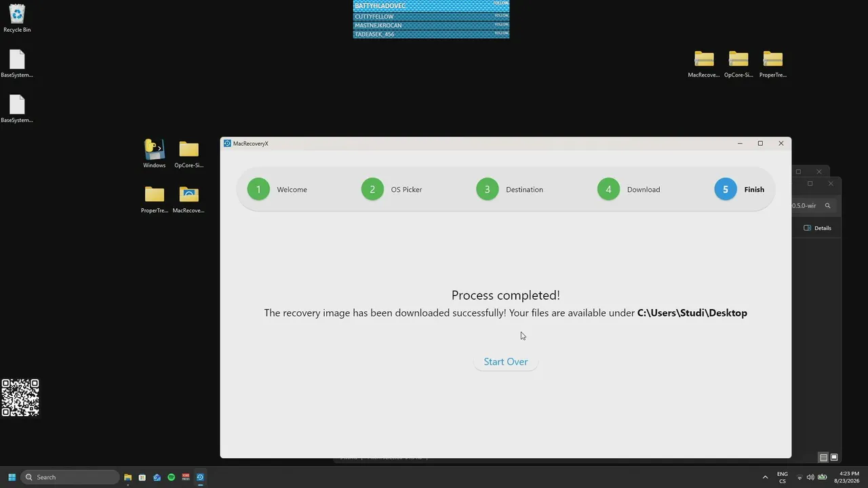
Task: Select the MacRecoveryX folder icon below OpCore-Si
Action: coord(189,199)
